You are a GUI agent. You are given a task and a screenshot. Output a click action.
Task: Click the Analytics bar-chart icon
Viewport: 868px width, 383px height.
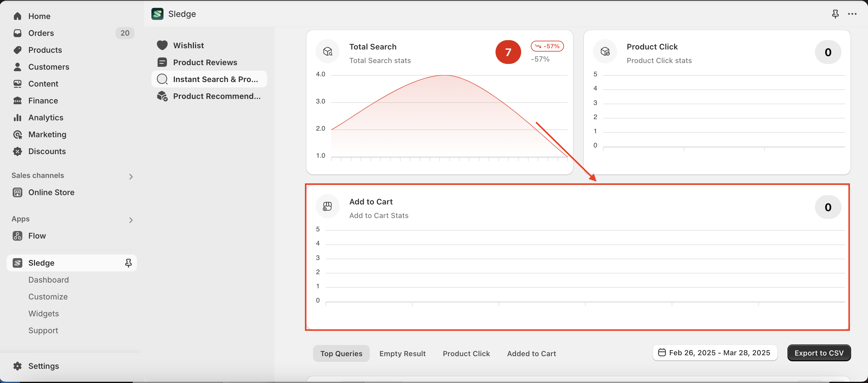[18, 118]
